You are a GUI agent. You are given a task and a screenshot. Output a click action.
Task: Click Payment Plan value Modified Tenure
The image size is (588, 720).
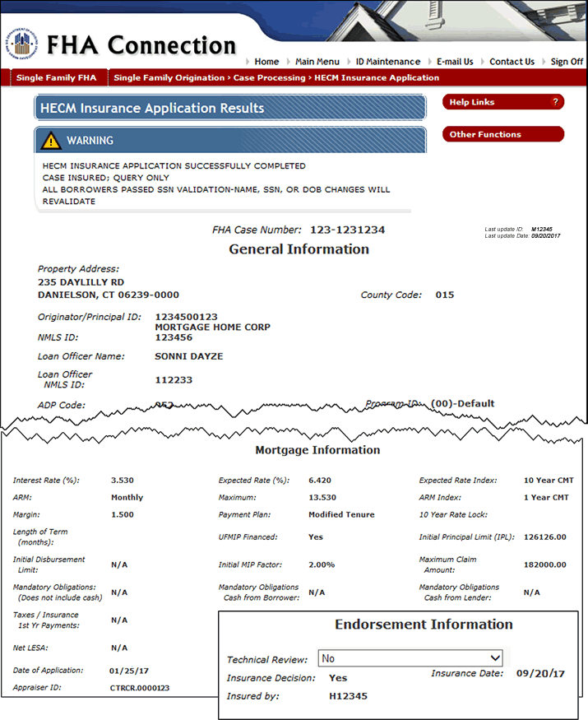341,515
